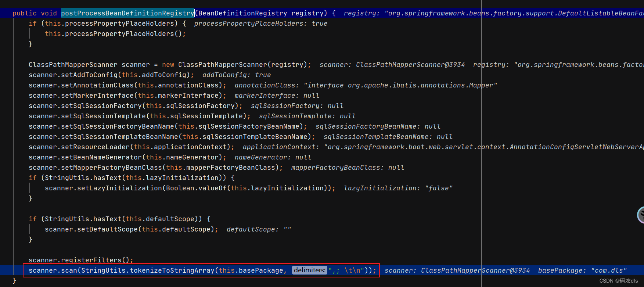Click the highlighted postProcessBeanDefinitionRegistry method name
This screenshot has height=287, width=644.
tap(127, 13)
